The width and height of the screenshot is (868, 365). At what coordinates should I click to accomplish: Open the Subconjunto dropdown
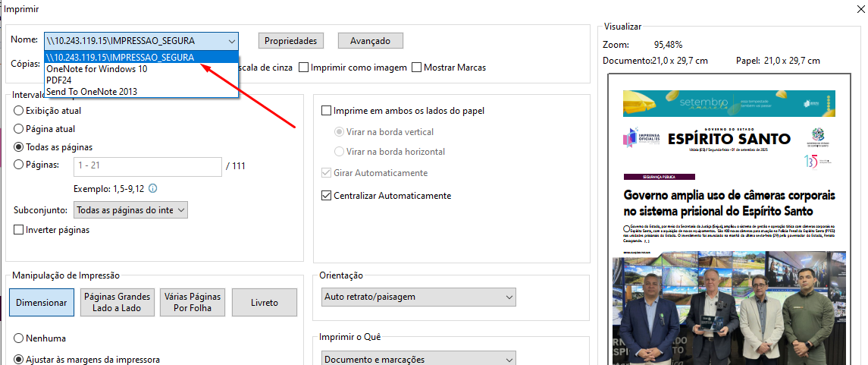point(130,210)
